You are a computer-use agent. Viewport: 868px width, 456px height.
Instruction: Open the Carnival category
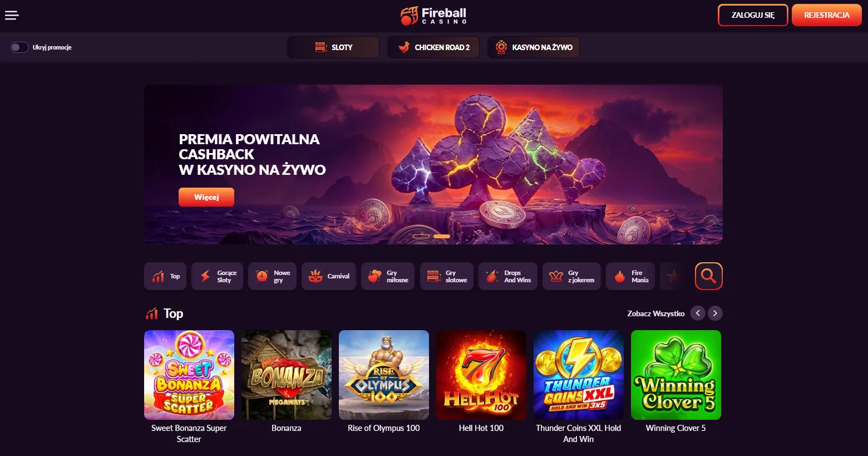[x=329, y=276]
